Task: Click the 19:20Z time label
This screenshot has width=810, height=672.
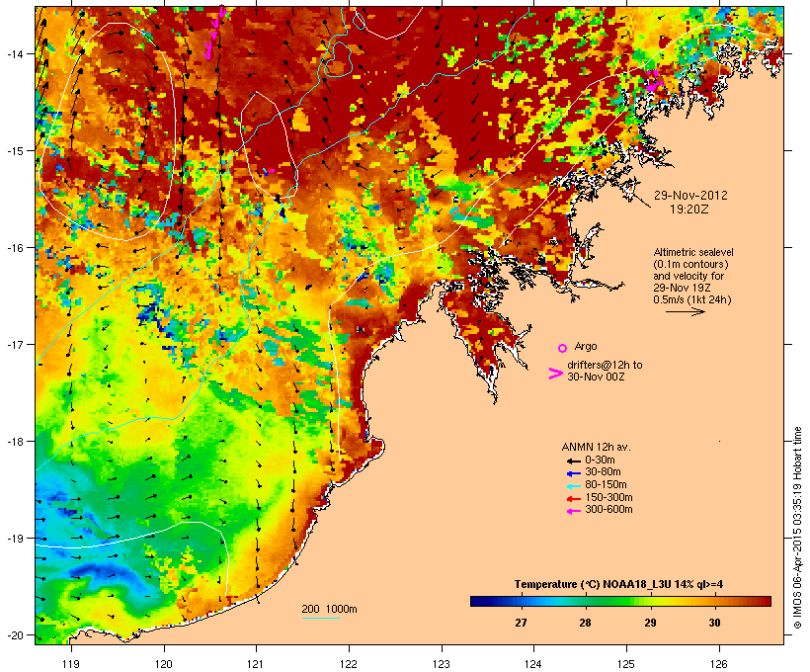Action: pyautogui.click(x=689, y=210)
